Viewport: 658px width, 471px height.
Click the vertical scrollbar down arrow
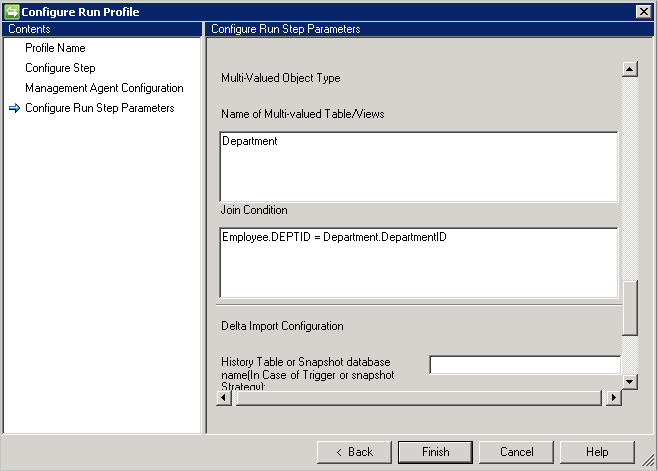point(629,382)
